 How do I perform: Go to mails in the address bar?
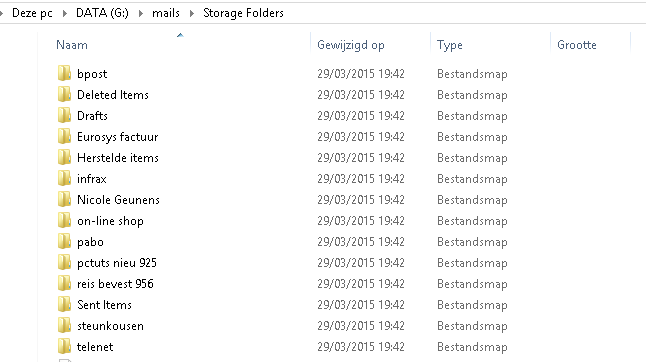(166, 13)
